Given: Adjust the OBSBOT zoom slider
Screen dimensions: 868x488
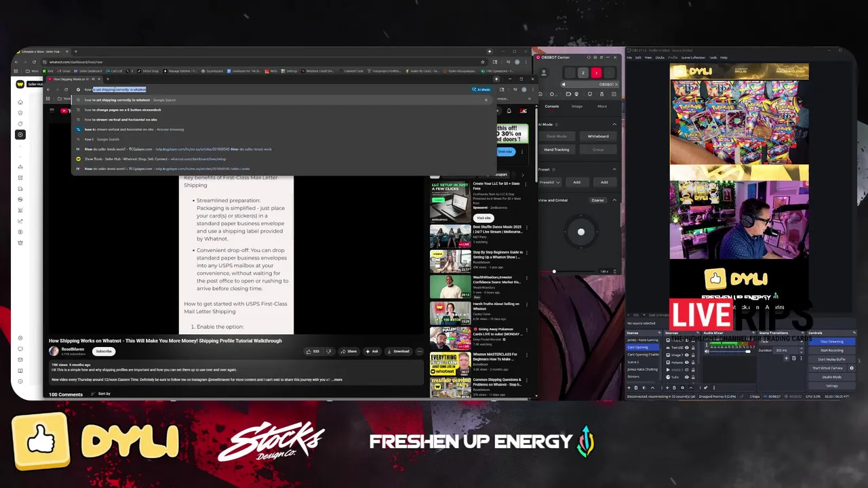Looking at the screenshot, I should point(554,271).
